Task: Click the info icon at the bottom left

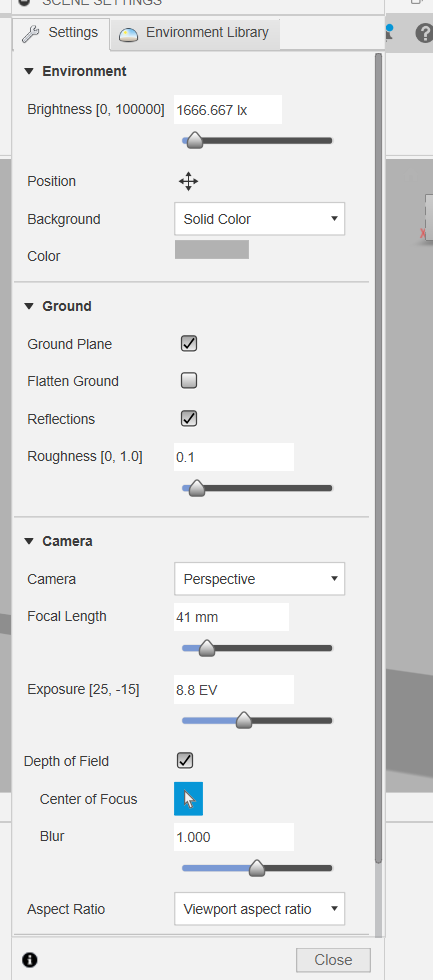Action: [x=29, y=959]
